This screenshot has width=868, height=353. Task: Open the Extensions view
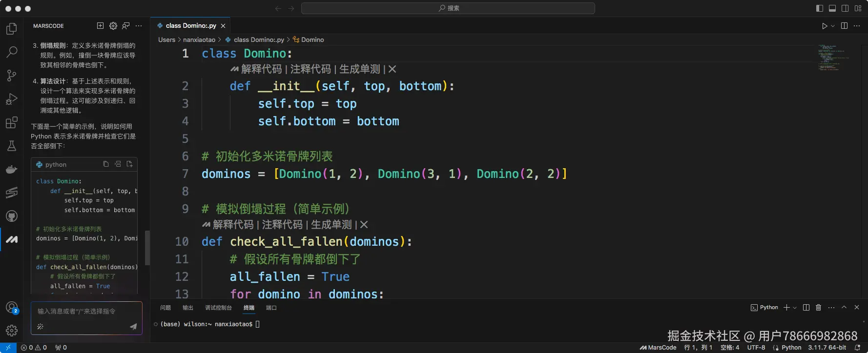[x=12, y=122]
